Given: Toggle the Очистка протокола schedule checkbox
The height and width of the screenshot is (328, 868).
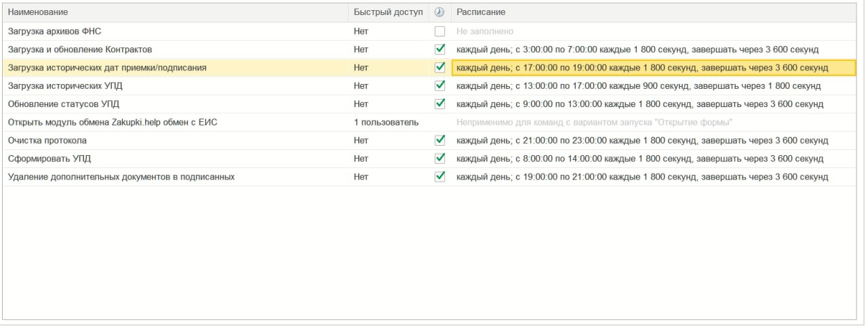Looking at the screenshot, I should 439,140.
